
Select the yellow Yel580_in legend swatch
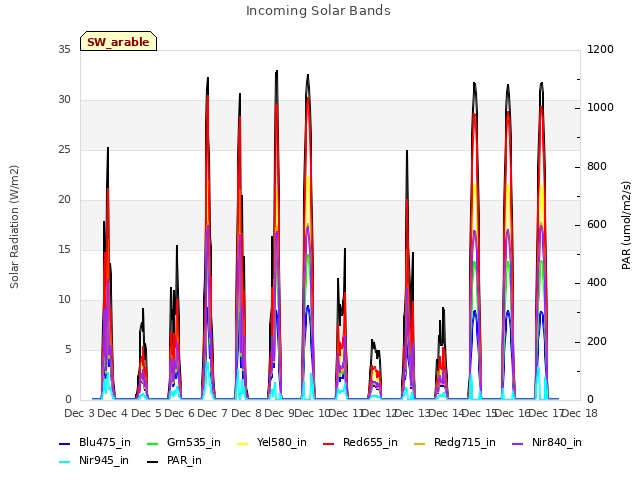tap(242, 444)
